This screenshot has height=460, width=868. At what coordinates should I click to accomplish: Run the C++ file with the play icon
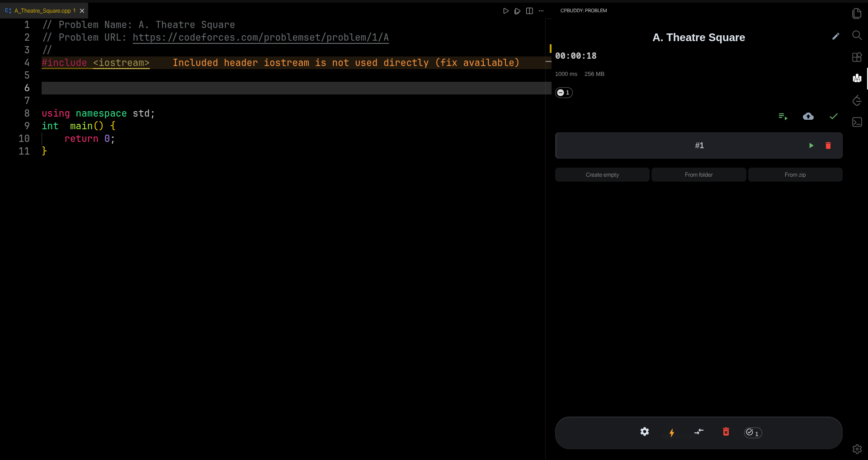(x=506, y=11)
